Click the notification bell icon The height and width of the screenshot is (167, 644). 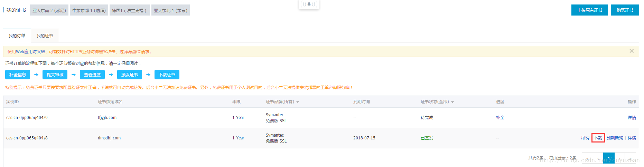click(309, 4)
